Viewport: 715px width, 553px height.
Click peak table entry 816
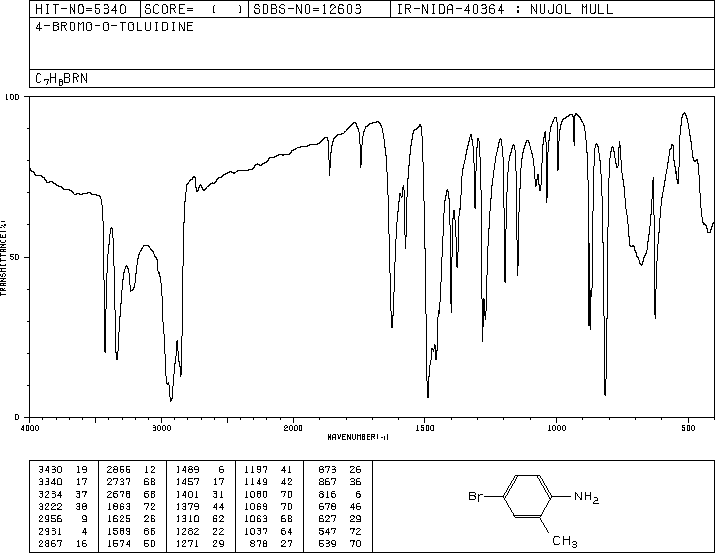coord(327,494)
